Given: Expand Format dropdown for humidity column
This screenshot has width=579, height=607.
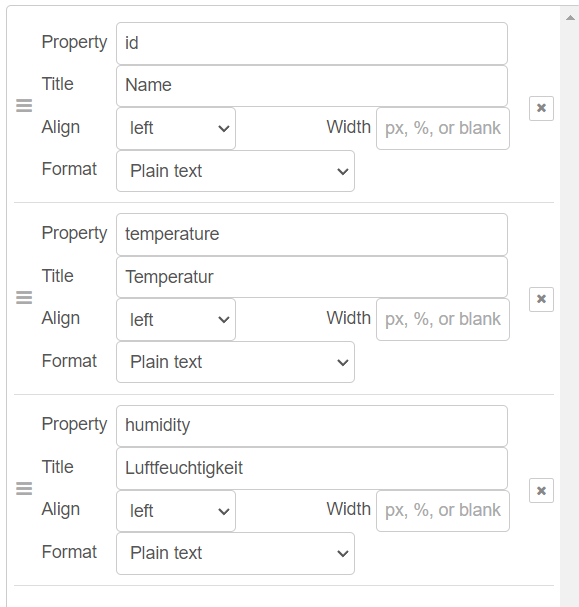Looking at the screenshot, I should click(x=235, y=553).
